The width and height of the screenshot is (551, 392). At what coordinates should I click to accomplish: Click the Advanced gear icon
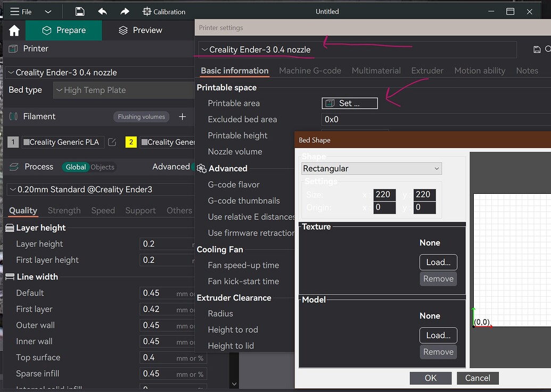point(201,169)
